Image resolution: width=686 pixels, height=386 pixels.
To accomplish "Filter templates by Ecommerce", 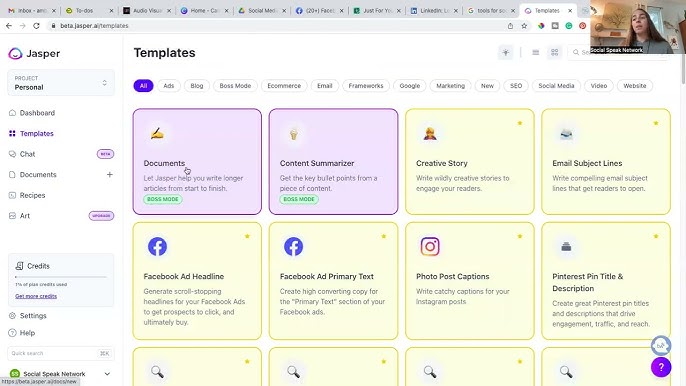I will pos(284,86).
